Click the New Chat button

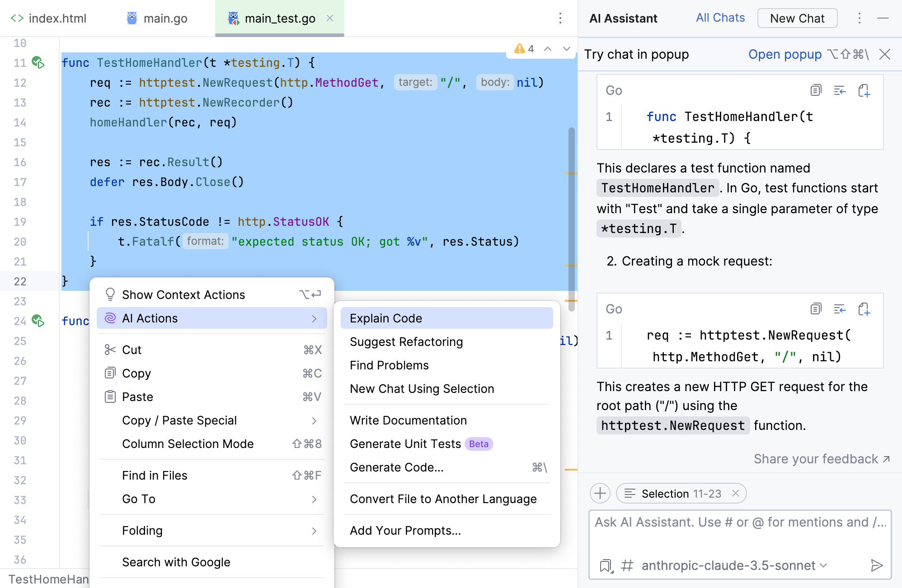pos(797,19)
